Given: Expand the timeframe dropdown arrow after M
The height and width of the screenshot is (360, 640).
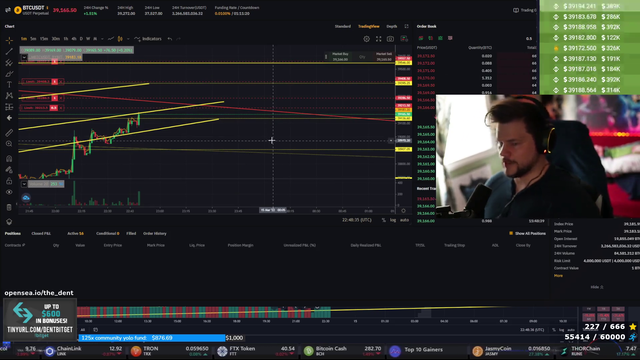Looking at the screenshot, I should pos(102,39).
